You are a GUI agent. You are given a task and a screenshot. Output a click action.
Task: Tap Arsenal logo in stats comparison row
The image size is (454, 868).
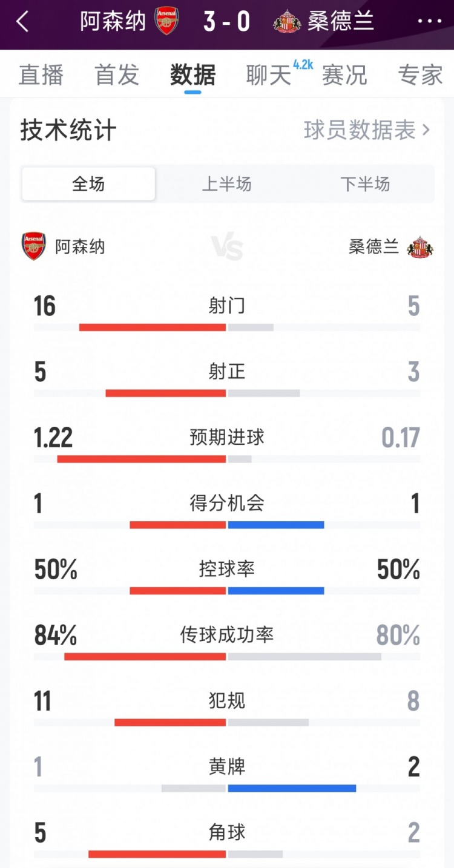tap(34, 246)
